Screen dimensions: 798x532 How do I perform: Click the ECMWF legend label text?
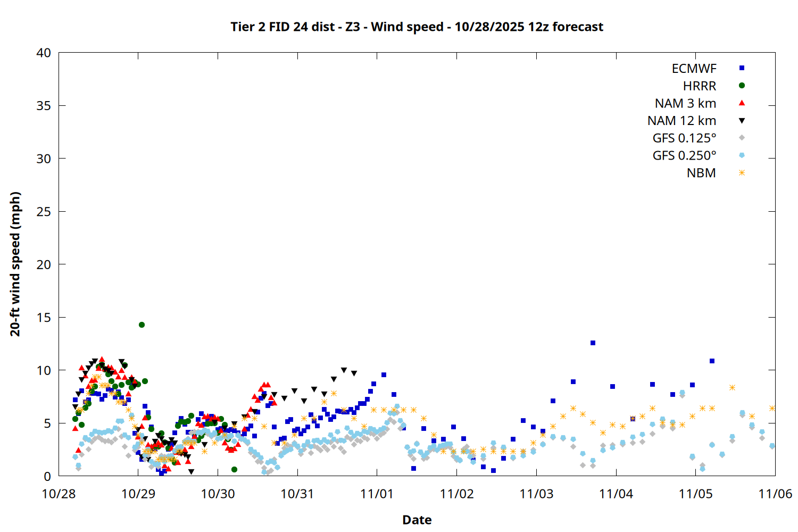pyautogui.click(x=694, y=69)
